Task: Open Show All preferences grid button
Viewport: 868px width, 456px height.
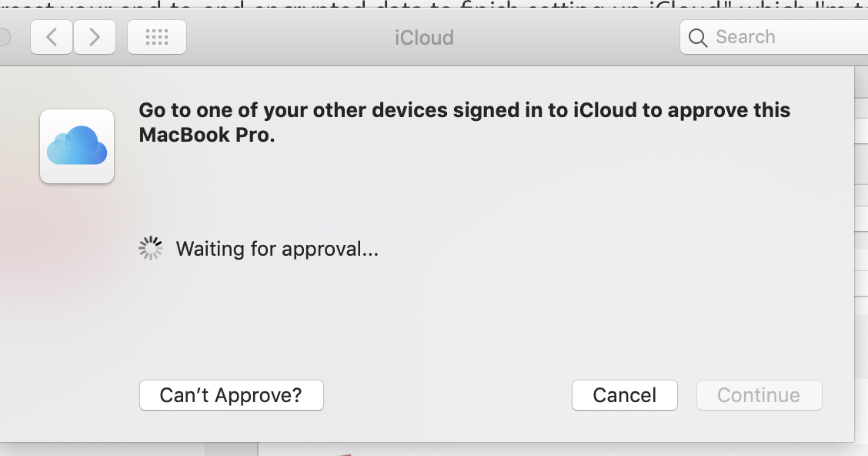Action: point(156,37)
